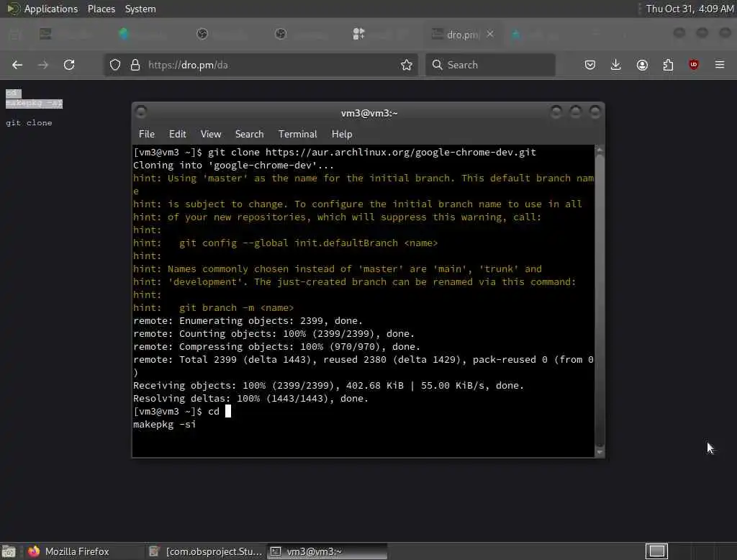Click the search magnifier icon

pyautogui.click(x=437, y=65)
